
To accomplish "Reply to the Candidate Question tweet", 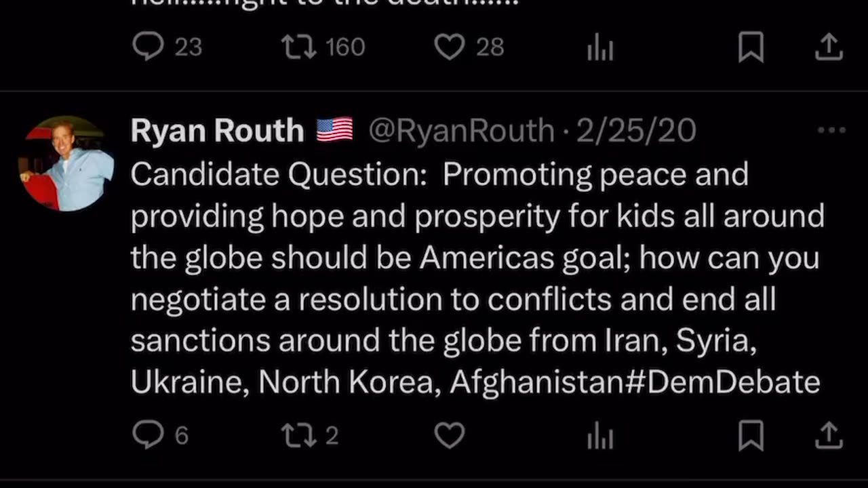I will tap(148, 435).
